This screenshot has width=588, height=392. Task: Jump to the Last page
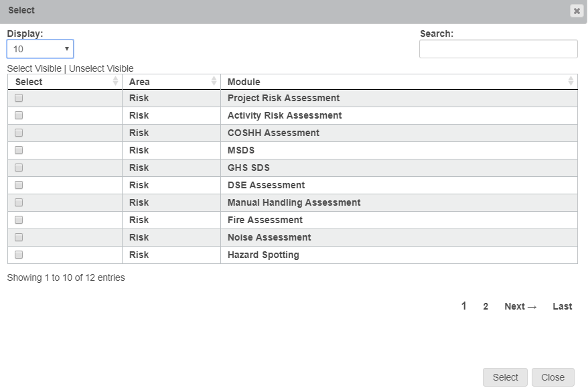point(562,306)
